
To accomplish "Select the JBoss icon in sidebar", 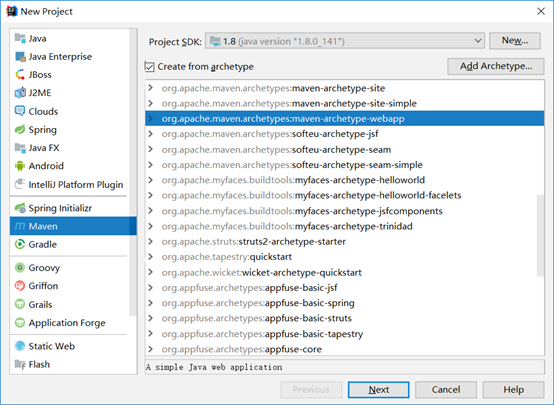I will pos(20,75).
